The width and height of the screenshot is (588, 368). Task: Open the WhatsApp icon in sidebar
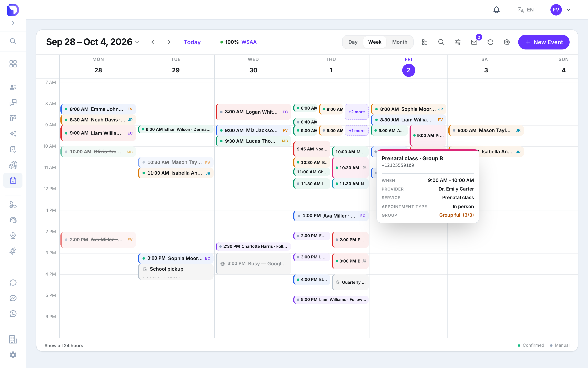pos(13,314)
